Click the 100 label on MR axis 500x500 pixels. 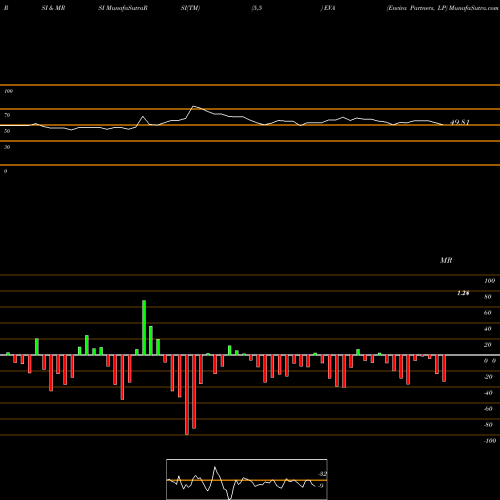(x=489, y=281)
